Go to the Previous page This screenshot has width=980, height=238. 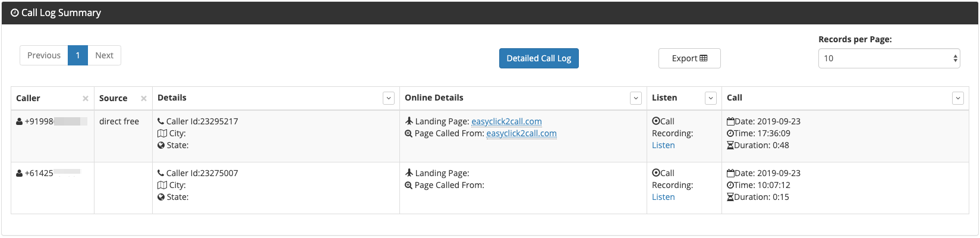[x=44, y=55]
